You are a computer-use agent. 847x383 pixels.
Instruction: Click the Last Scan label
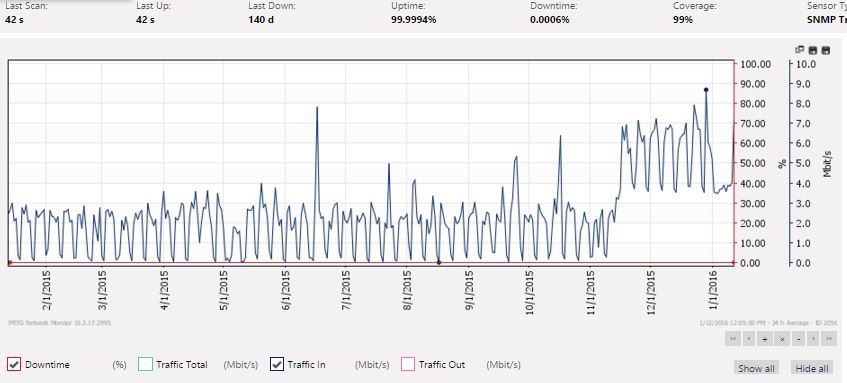point(26,6)
